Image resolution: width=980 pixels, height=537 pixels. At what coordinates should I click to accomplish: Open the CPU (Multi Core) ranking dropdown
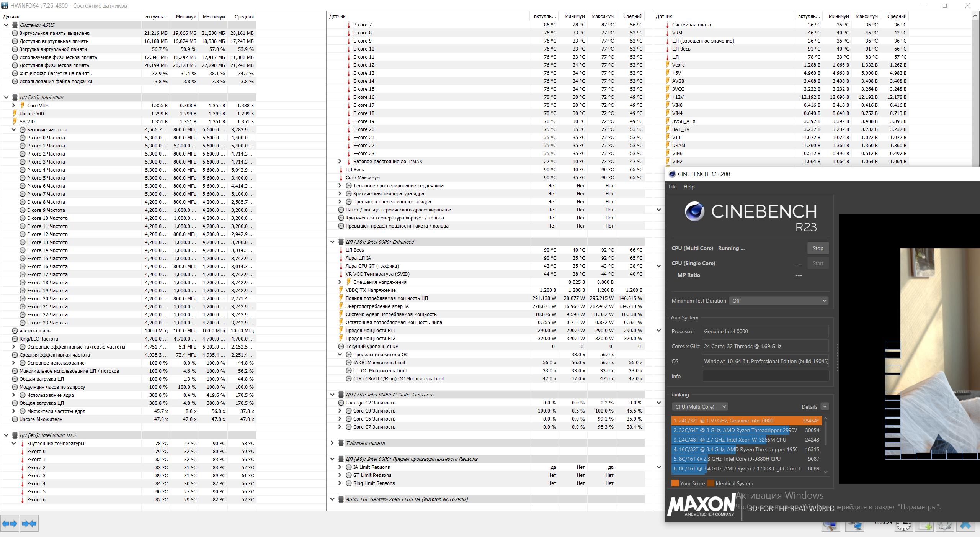(x=699, y=407)
